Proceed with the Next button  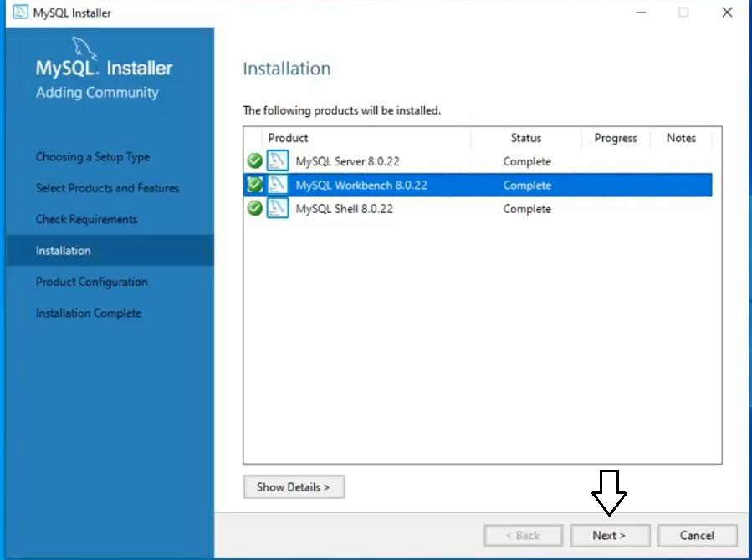point(610,536)
